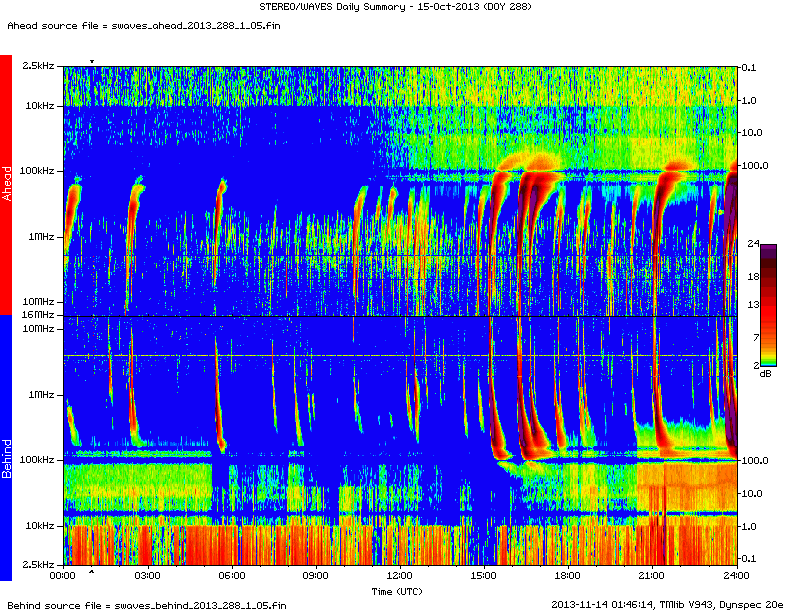The image size is (792, 612).
Task: Click the 03:00 time axis label
Action: point(147,577)
